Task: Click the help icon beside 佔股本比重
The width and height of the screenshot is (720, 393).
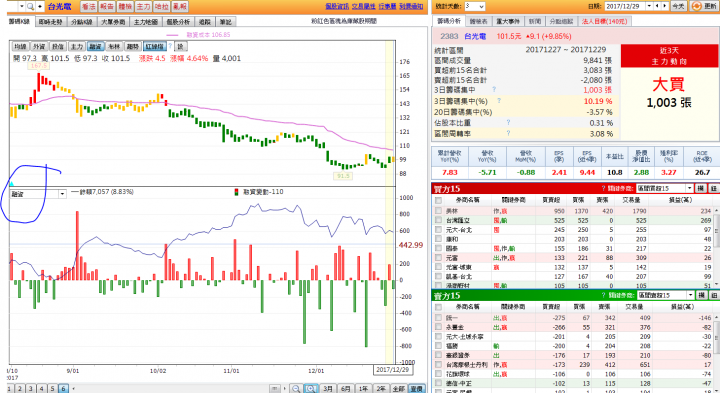Action: (508, 123)
